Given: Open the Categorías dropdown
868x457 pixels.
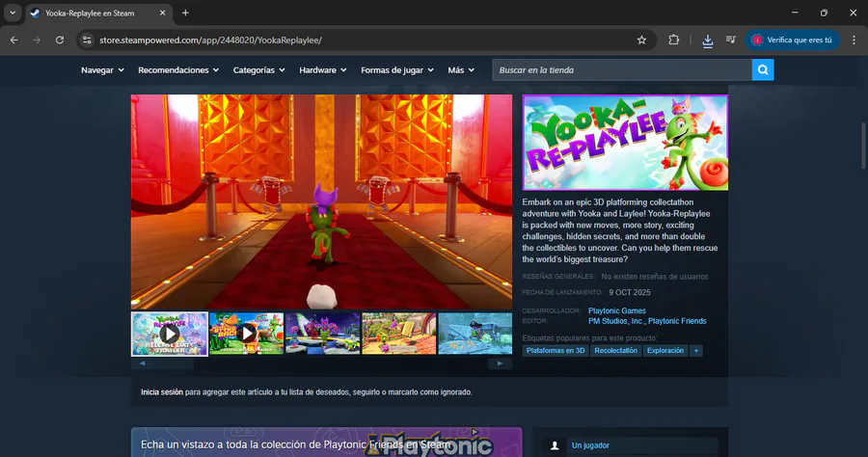Looking at the screenshot, I should pos(259,70).
